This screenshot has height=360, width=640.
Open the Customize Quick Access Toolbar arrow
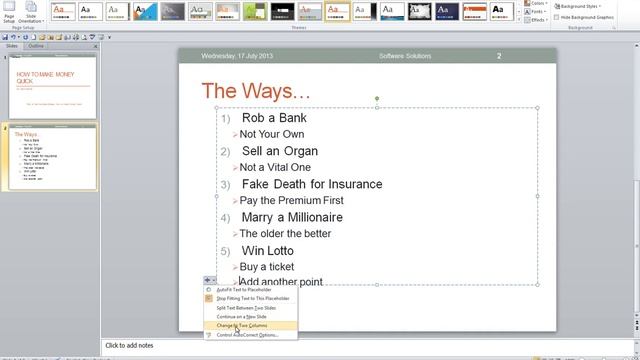(x=109, y=37)
